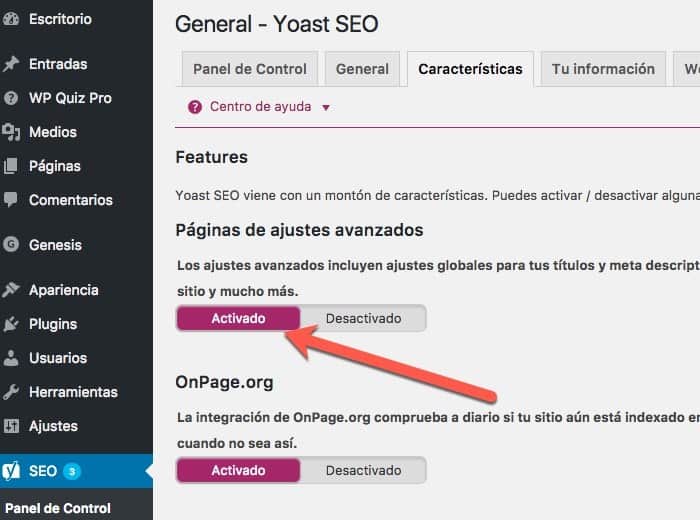Viewport: 700px width, 520px height.
Task: Click the Páginas pages icon
Action: (x=11, y=166)
